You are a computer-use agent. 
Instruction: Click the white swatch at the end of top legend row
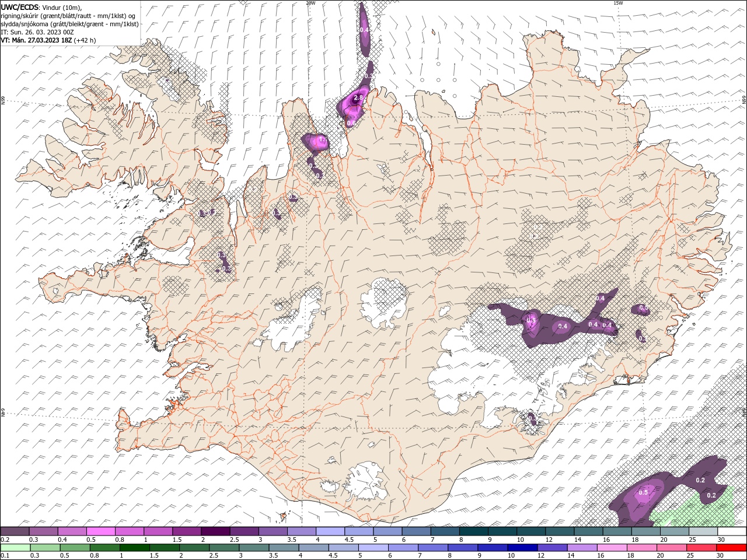pos(731,531)
